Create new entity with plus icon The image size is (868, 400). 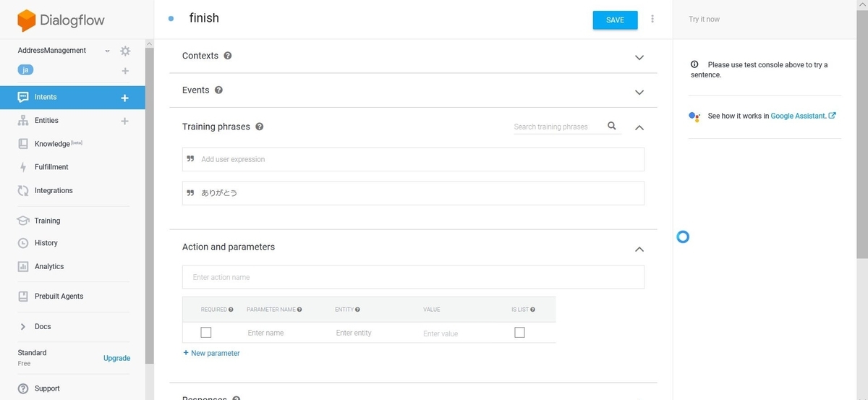(124, 121)
